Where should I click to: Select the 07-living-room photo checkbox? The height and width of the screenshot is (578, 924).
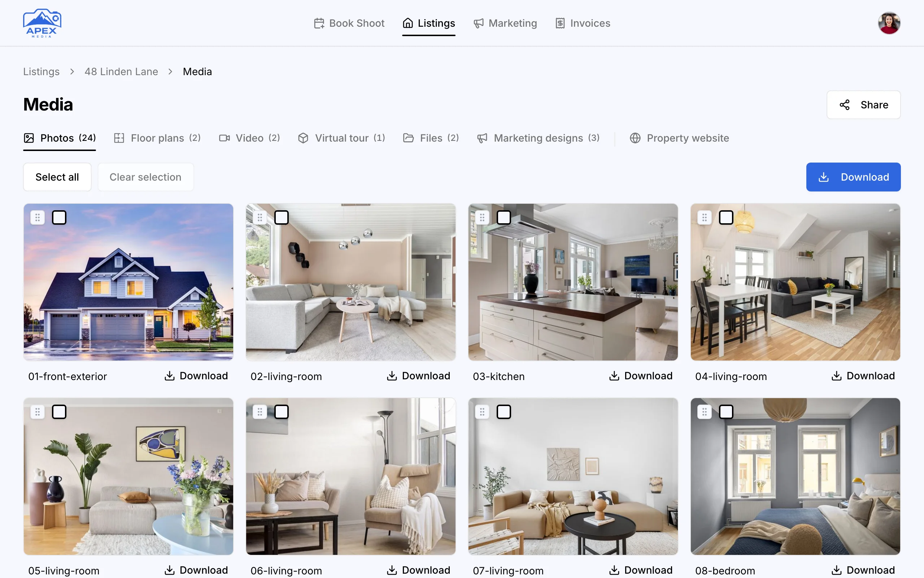504,412
